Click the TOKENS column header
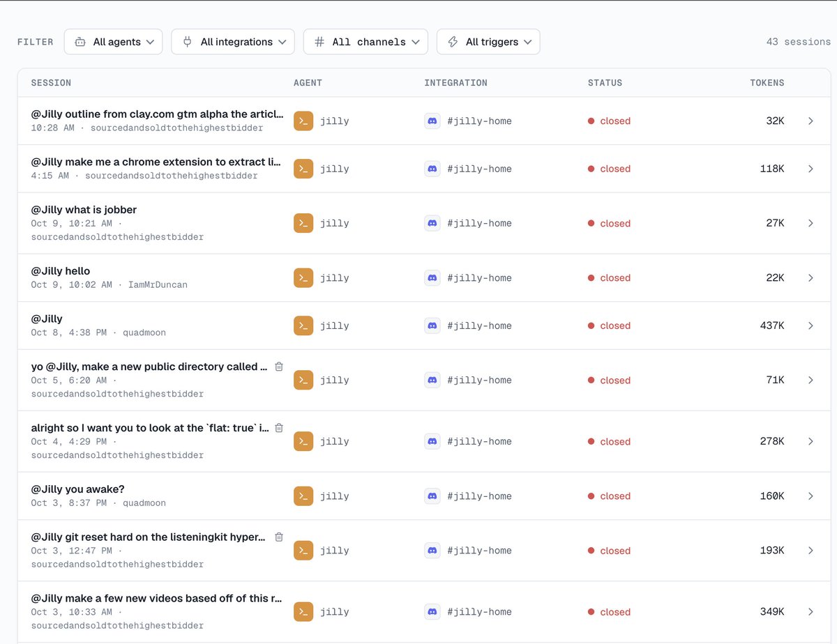 (x=767, y=83)
